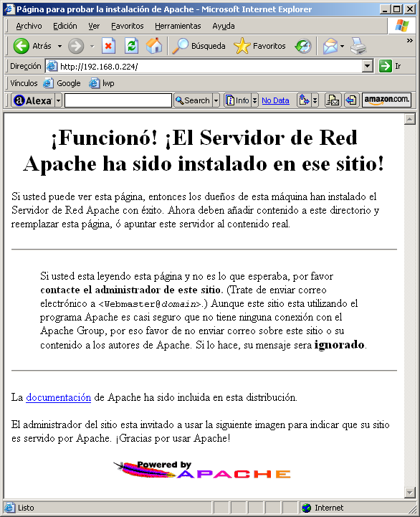Click the Webmaster@domain text

pyautogui.click(x=150, y=304)
